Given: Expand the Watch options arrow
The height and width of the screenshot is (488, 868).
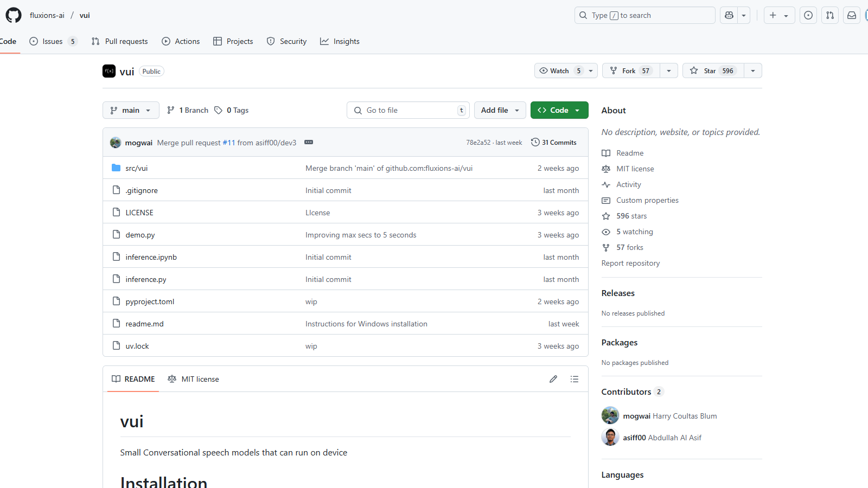Looking at the screenshot, I should tap(590, 70).
